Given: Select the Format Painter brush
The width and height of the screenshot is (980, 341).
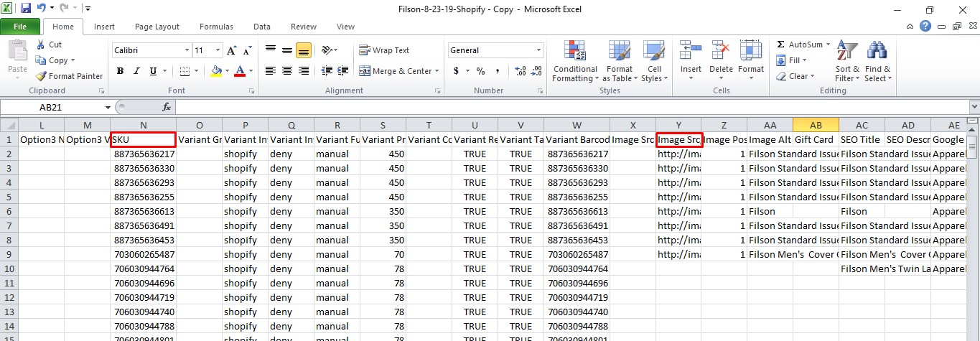Looking at the screenshot, I should 41,76.
